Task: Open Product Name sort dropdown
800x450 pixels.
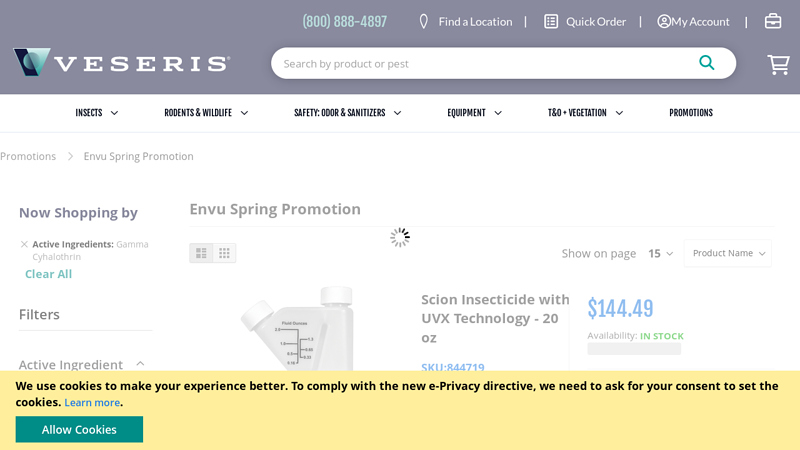Action: 728,253
